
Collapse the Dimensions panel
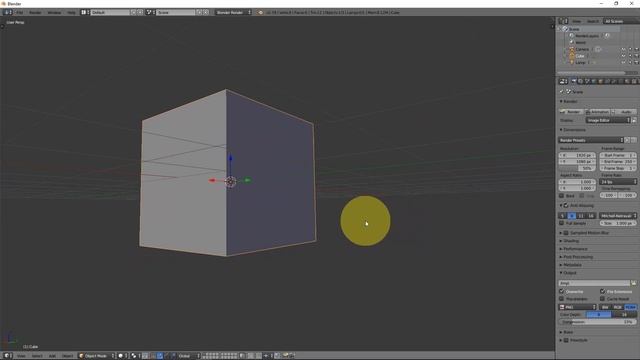coord(573,130)
